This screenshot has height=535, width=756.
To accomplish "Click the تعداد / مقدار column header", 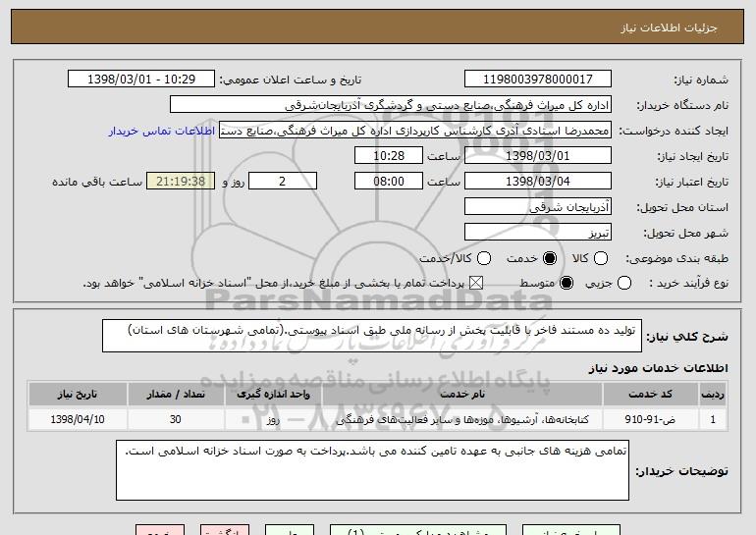I will coord(176,395).
